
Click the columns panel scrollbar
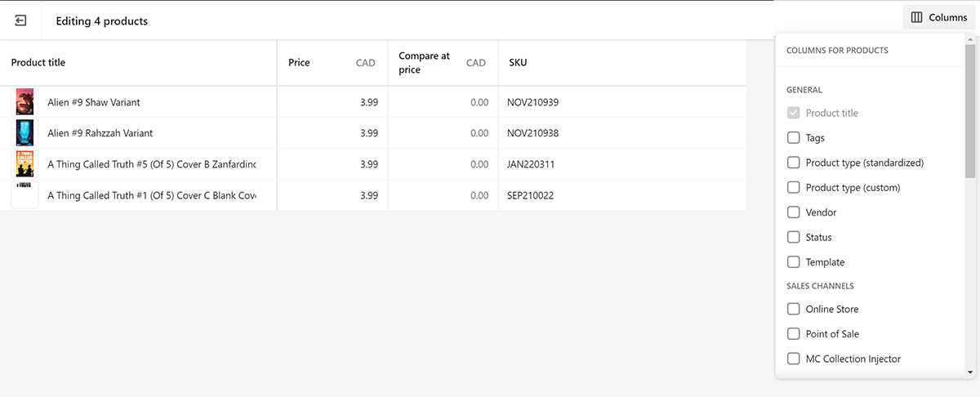pos(970,110)
